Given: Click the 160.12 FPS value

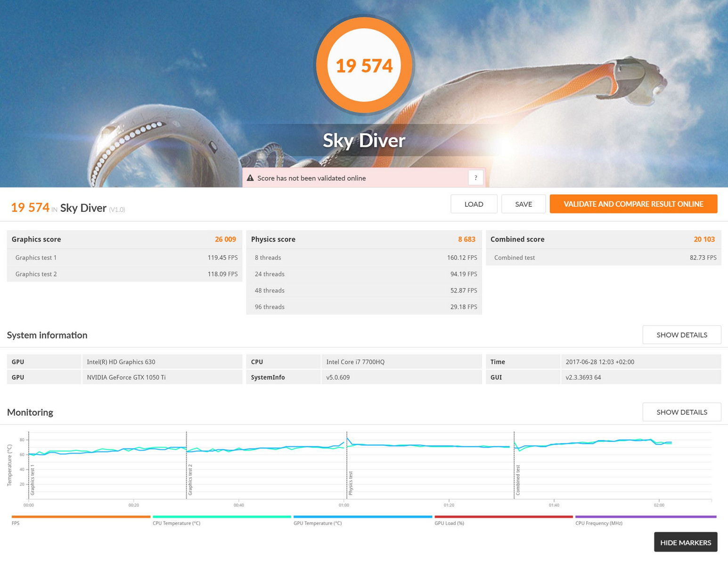Looking at the screenshot, I should 462,258.
